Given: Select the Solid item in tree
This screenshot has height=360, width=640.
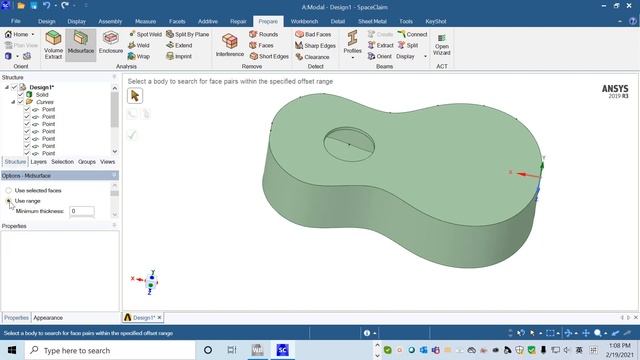Looking at the screenshot, I should coord(42,95).
